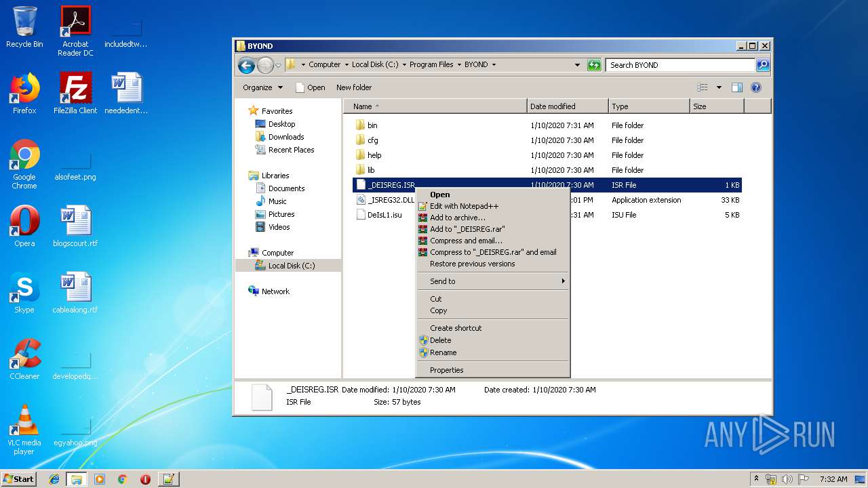
Task: Open Google Chrome desktop shortcut
Action: click(24, 164)
